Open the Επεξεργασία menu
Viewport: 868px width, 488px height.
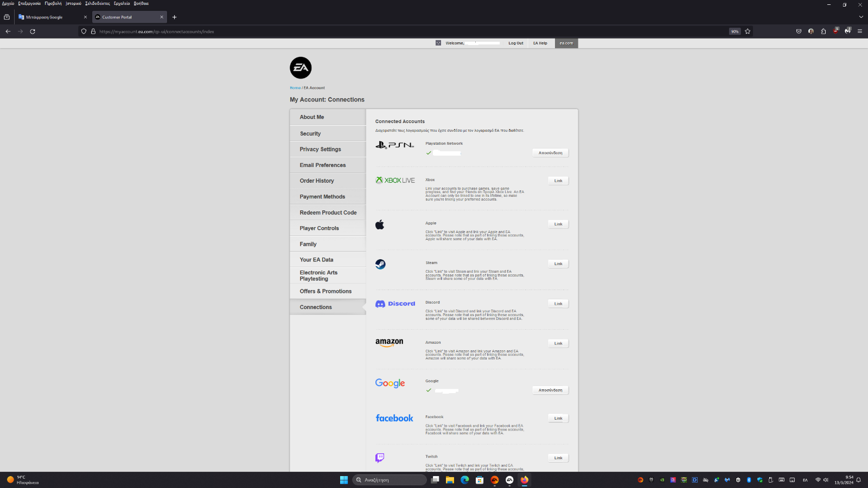[29, 3]
